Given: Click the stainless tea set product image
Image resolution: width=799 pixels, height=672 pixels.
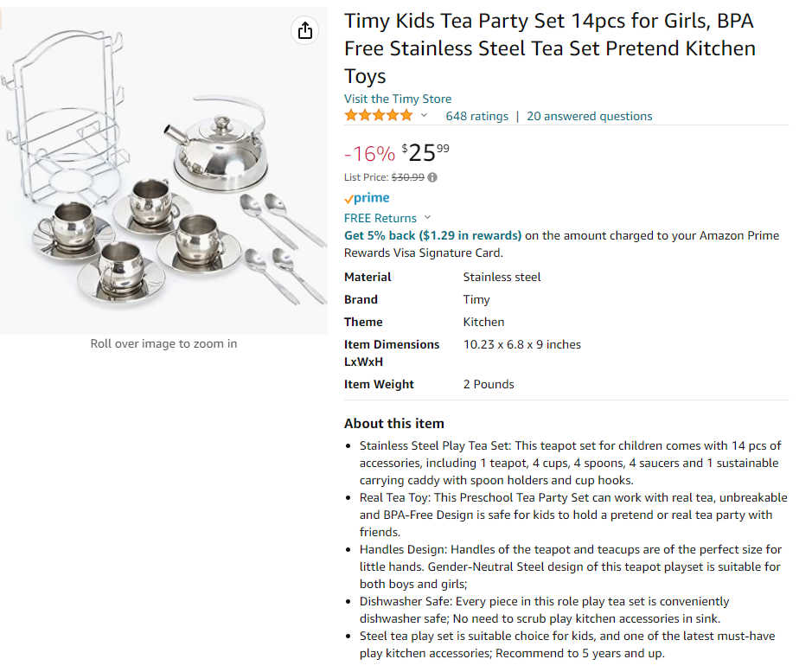Looking at the screenshot, I should pos(164,173).
